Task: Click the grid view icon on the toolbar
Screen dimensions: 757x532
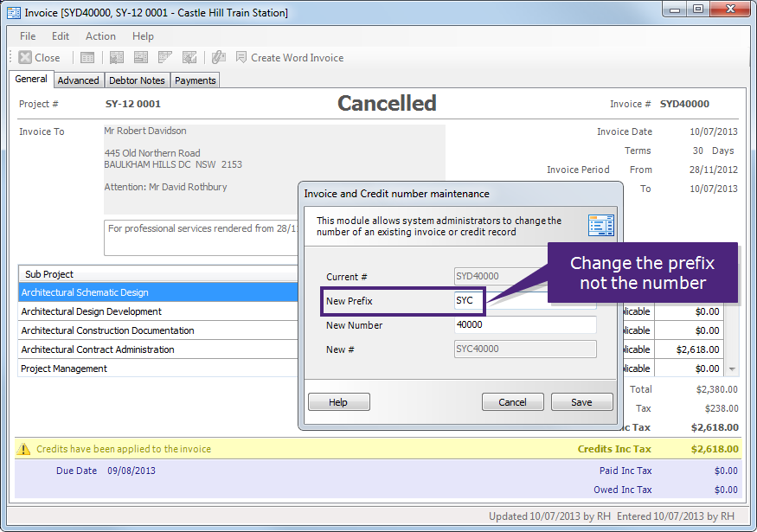Action: click(x=87, y=57)
